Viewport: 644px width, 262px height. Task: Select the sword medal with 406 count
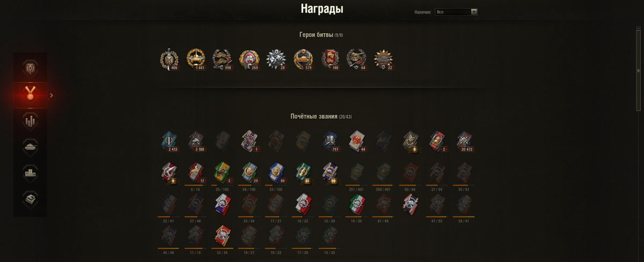[x=169, y=59]
